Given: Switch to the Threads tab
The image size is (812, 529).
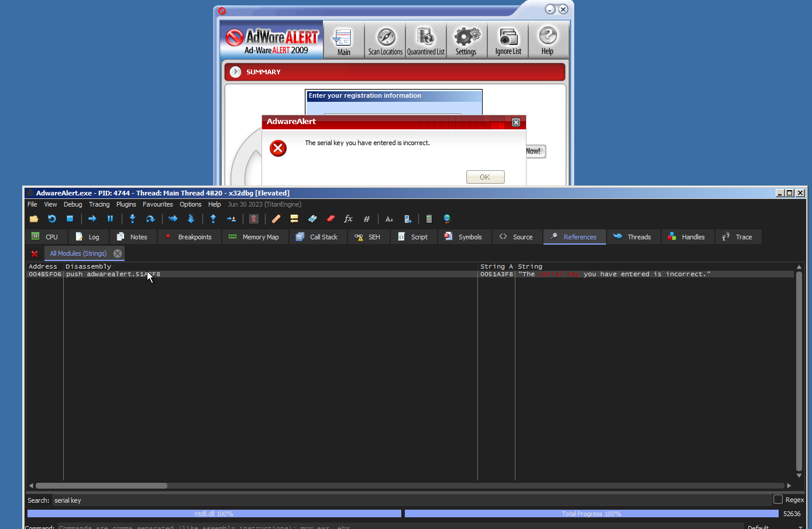Looking at the screenshot, I should (632, 237).
